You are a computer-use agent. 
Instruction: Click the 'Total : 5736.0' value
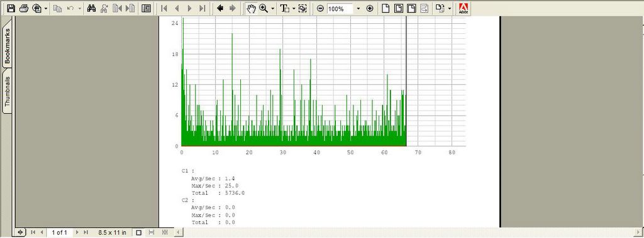[218, 193]
